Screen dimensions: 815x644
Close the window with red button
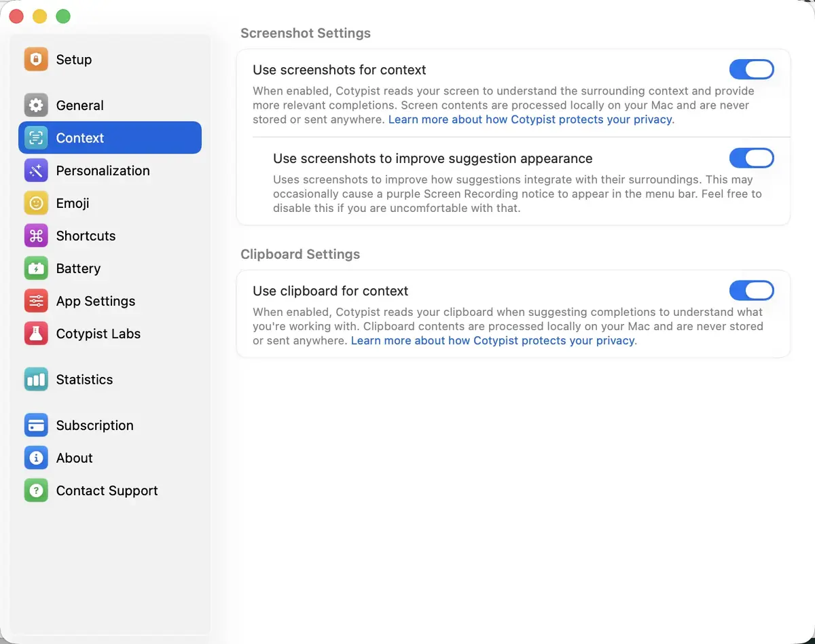tap(16, 16)
